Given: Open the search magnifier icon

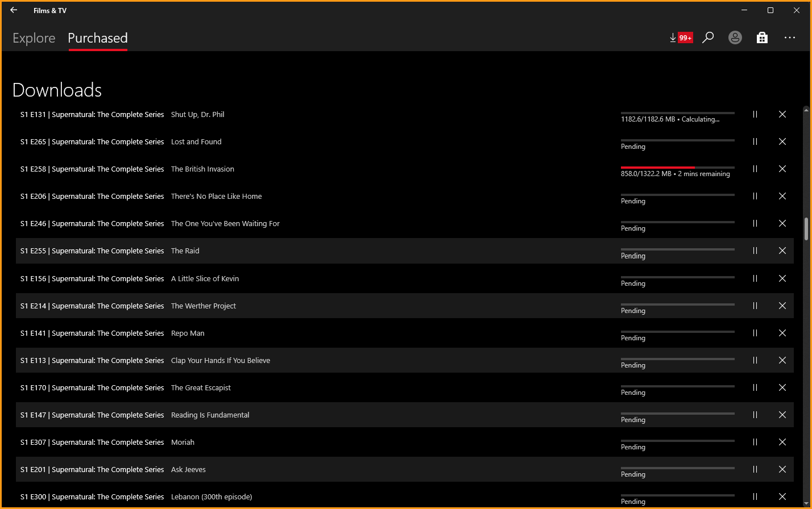Looking at the screenshot, I should (x=708, y=37).
